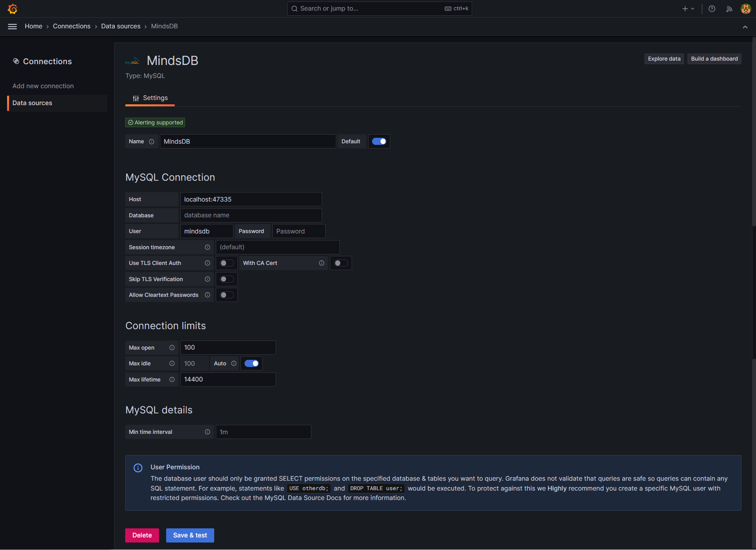
Task: Open Add new connection in sidebar
Action: (x=43, y=86)
